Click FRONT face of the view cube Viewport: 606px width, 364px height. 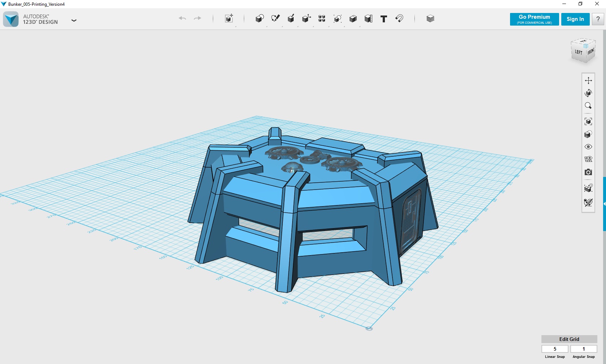click(x=590, y=52)
